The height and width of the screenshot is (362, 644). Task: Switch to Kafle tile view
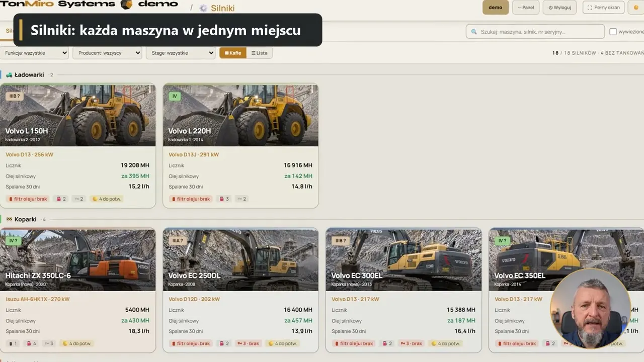click(x=233, y=53)
